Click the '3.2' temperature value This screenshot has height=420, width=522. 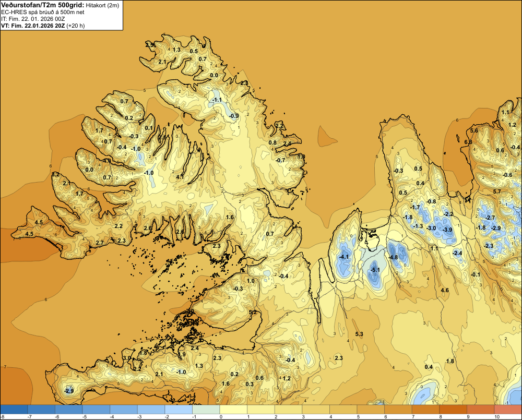[x=56, y=174]
